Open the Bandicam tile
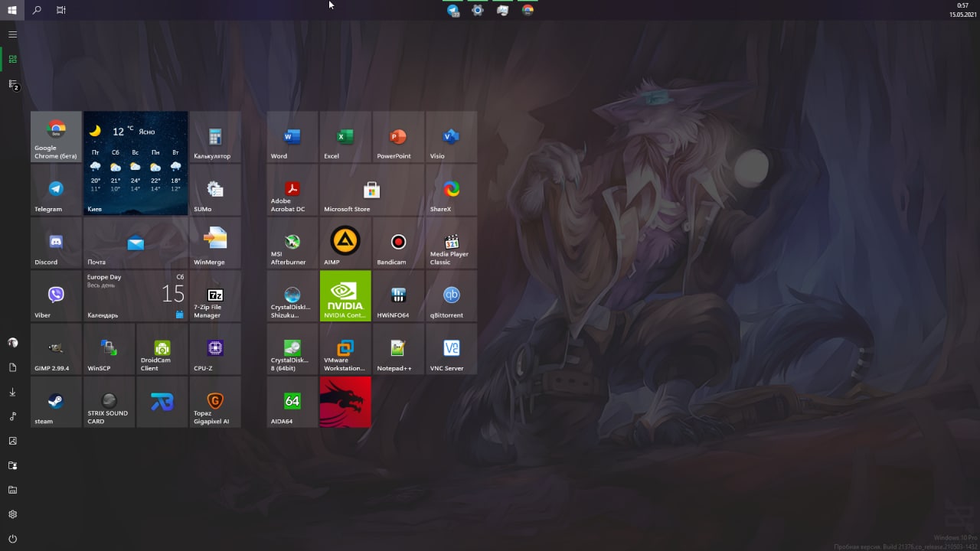Image resolution: width=980 pixels, height=551 pixels. [398, 243]
